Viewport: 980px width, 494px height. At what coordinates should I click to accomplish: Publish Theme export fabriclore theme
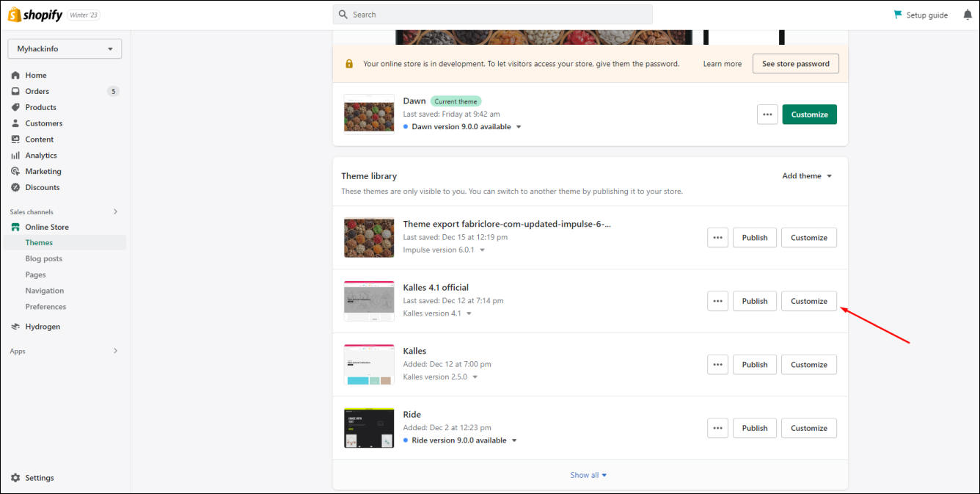(755, 238)
